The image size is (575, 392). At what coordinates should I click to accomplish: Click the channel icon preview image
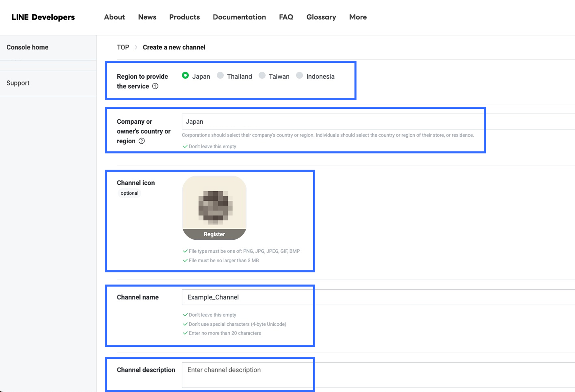point(214,203)
